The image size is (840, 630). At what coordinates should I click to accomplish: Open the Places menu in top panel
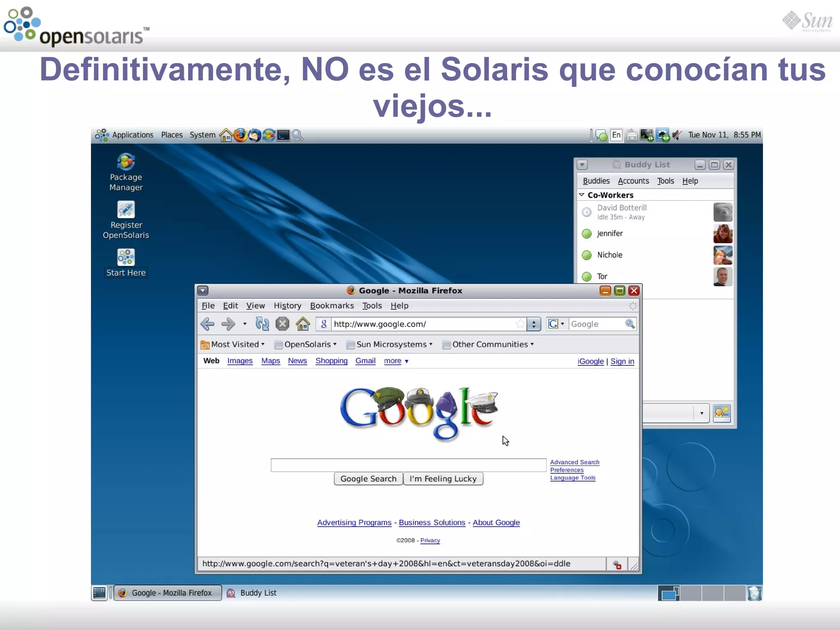coord(172,135)
